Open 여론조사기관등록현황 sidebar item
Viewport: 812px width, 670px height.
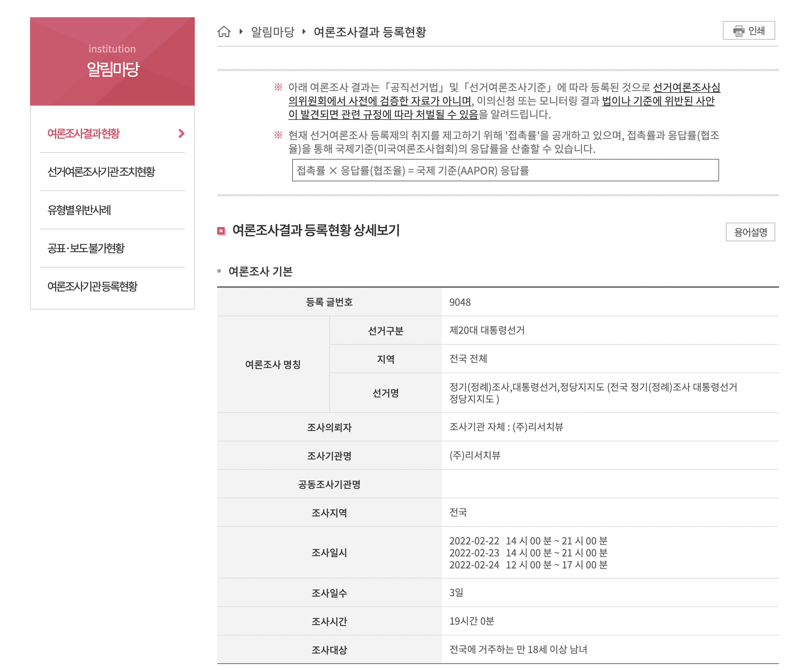pyautogui.click(x=92, y=286)
